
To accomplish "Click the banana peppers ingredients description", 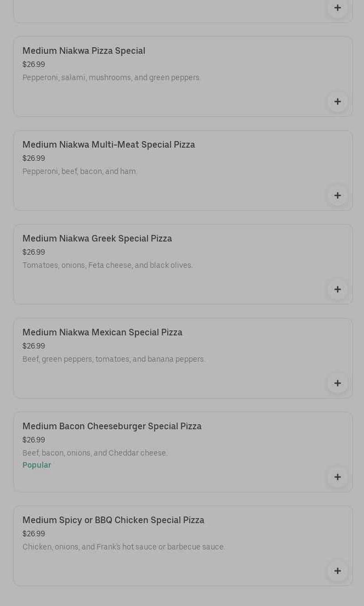I will (114, 360).
